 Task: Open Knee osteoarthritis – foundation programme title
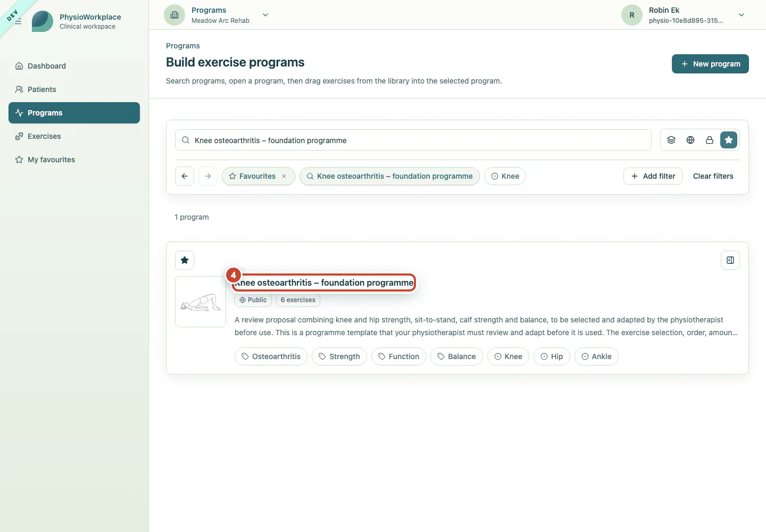tap(324, 282)
